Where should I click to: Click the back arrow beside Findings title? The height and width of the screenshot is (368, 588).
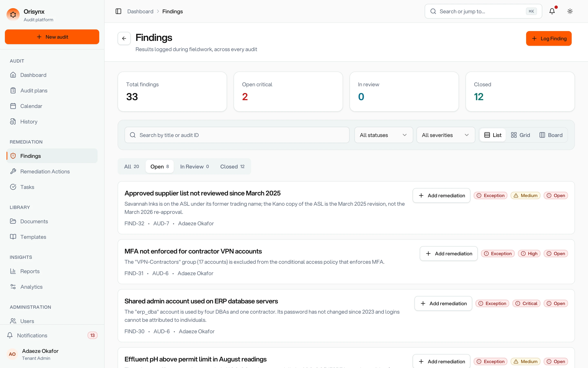(124, 38)
